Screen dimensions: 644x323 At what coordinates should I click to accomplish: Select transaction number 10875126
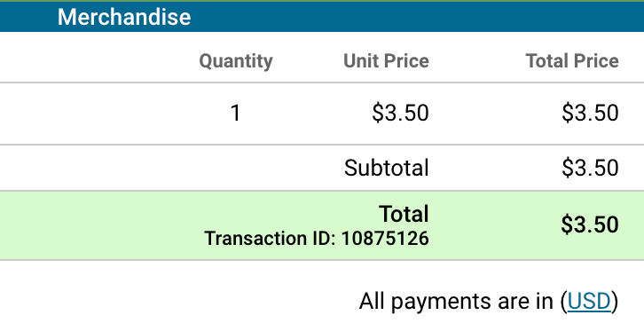(385, 239)
